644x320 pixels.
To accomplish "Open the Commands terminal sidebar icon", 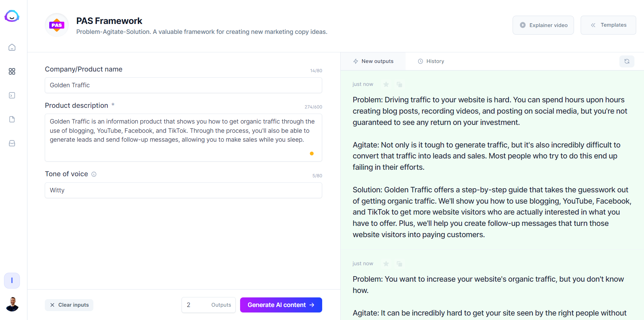I will (x=12, y=95).
